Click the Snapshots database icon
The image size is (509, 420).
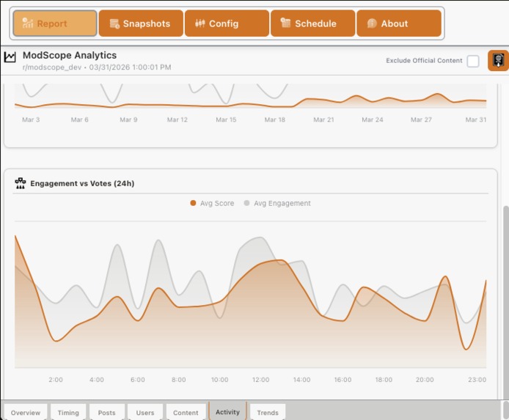114,23
